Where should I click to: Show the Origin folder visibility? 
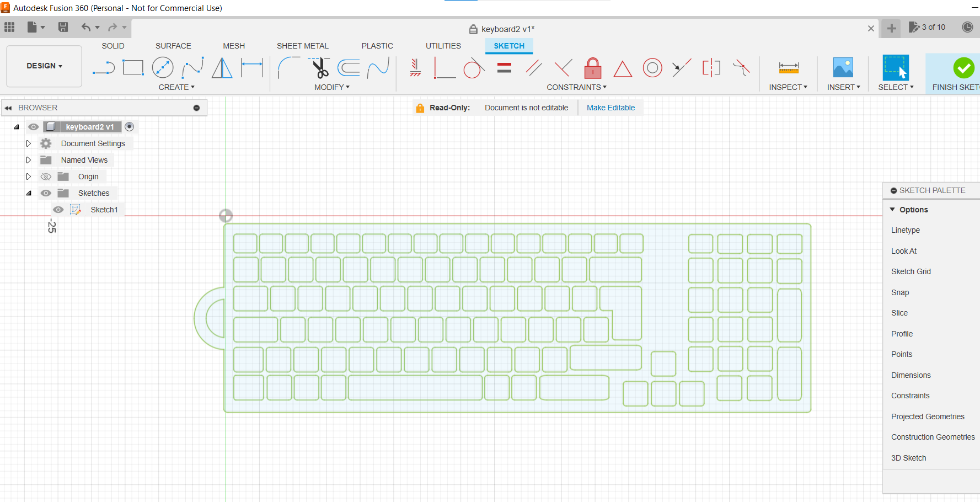pos(46,176)
